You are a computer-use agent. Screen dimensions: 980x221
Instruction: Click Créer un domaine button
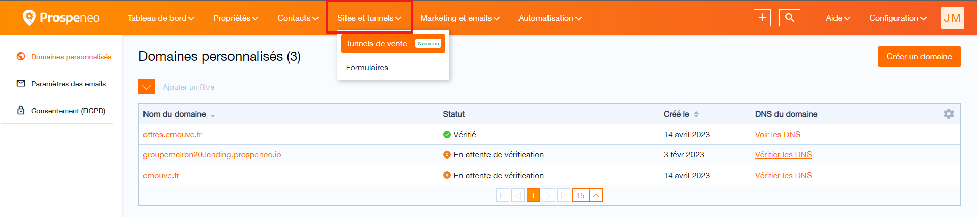pyautogui.click(x=919, y=56)
